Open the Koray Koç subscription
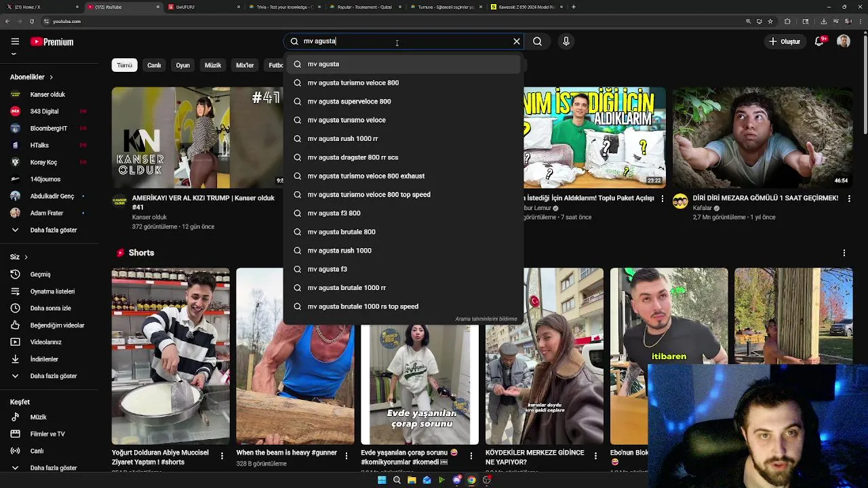 coord(47,162)
